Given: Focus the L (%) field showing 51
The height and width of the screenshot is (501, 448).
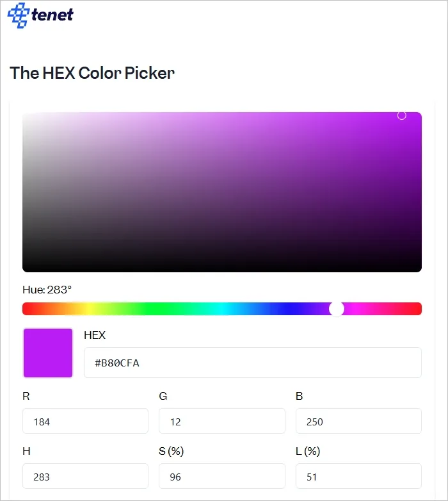Looking at the screenshot, I should [x=358, y=477].
